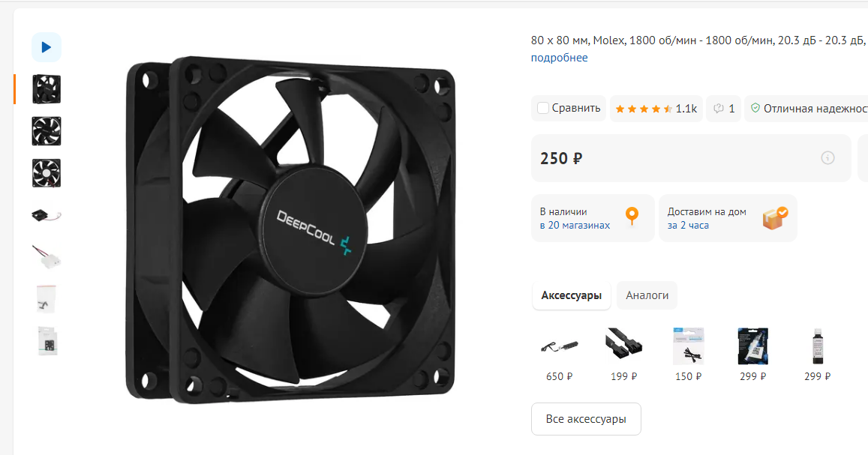The width and height of the screenshot is (868, 455).
Task: Open the star rating with 1.1k reviews
Action: [x=656, y=109]
